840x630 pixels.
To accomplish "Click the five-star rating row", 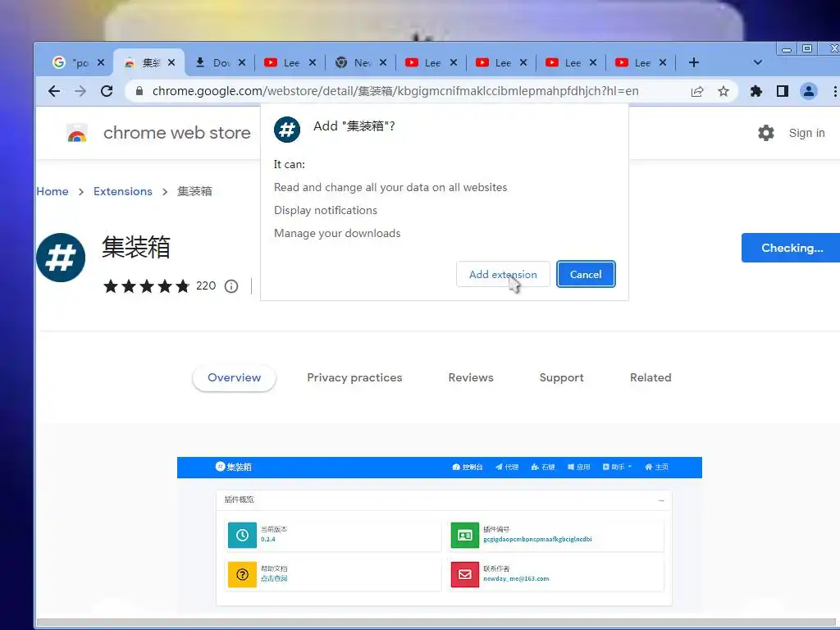I will (147, 286).
